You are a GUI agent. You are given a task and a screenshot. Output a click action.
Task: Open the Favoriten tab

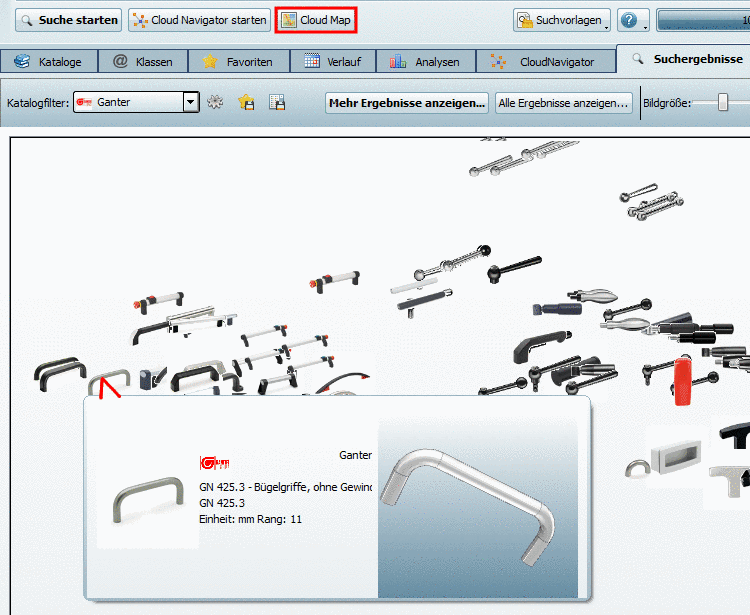tap(239, 62)
